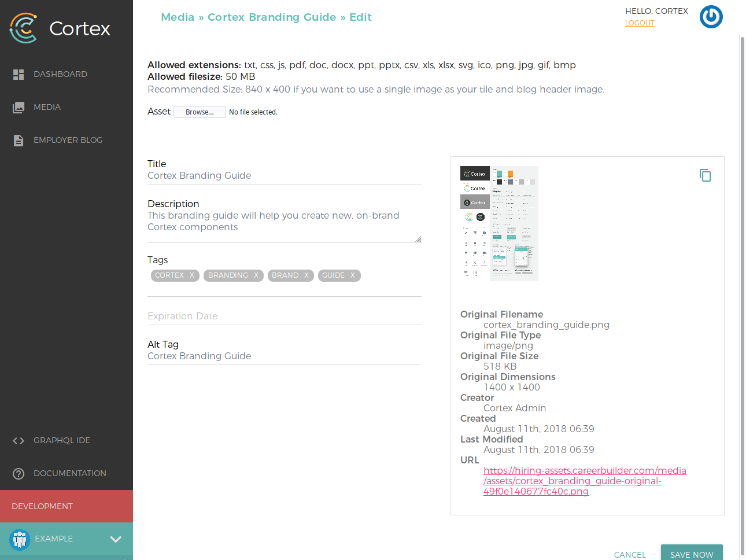Expand the Example section chevron

pyautogui.click(x=115, y=539)
